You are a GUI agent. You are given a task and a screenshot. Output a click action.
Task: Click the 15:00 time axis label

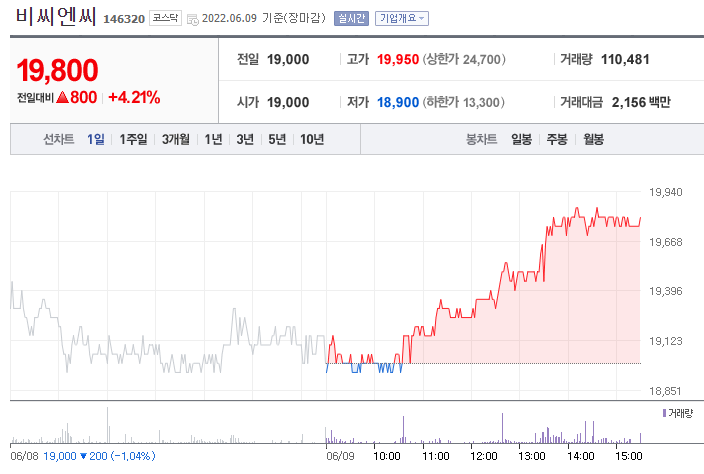[x=629, y=456]
